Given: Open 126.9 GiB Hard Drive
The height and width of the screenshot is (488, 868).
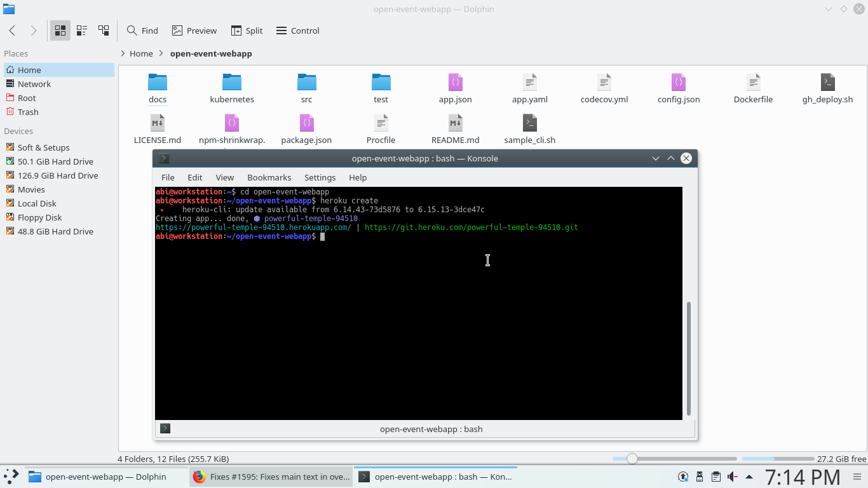Looking at the screenshot, I should coord(59,175).
